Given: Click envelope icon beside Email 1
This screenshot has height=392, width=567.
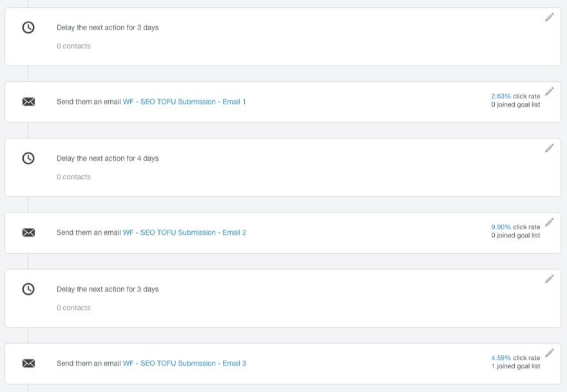Looking at the screenshot, I should tap(28, 102).
